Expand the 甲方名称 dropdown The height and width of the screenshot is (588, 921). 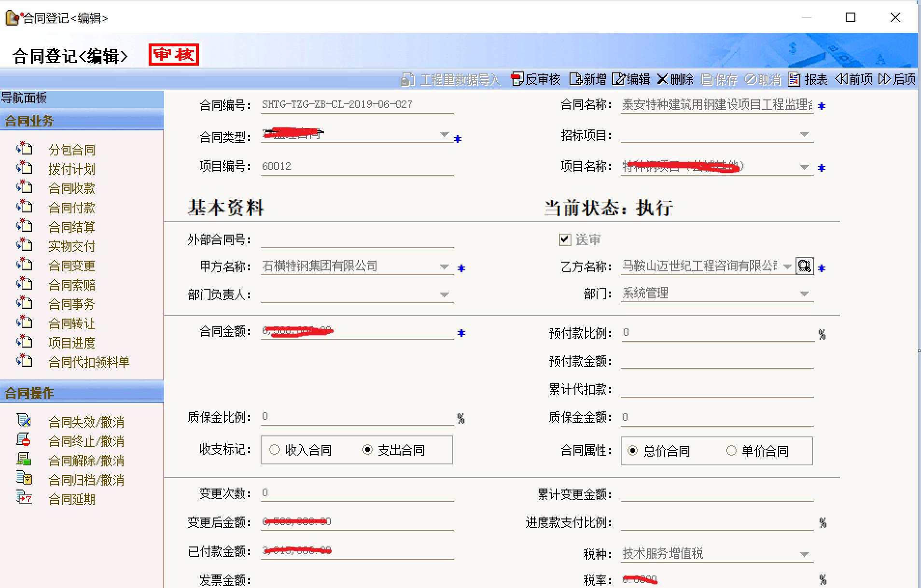point(445,266)
